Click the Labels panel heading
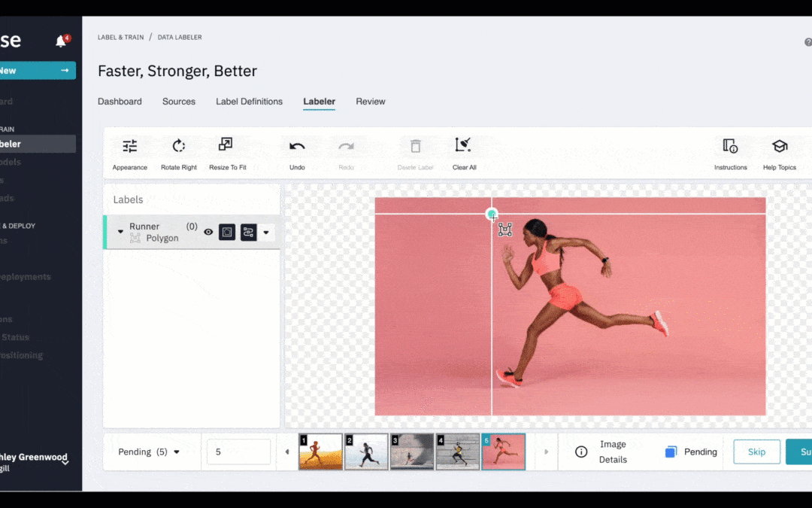812x508 pixels. pos(128,199)
